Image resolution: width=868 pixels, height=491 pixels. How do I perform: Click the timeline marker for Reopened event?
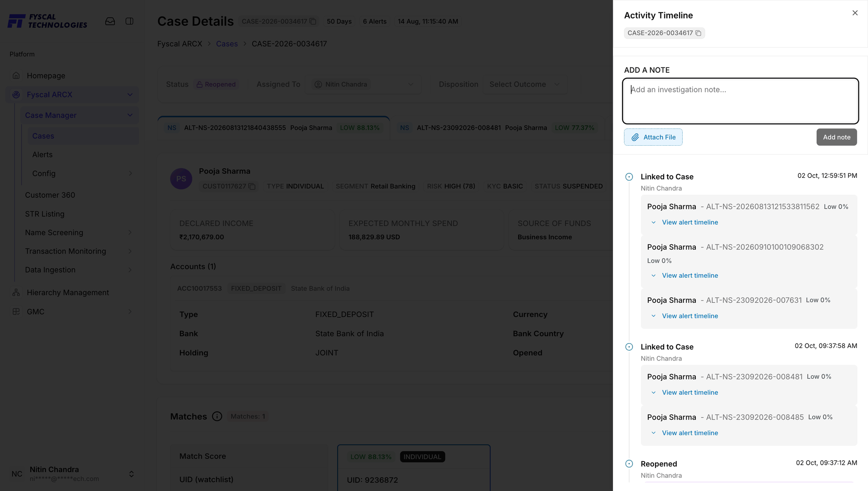[x=629, y=464]
